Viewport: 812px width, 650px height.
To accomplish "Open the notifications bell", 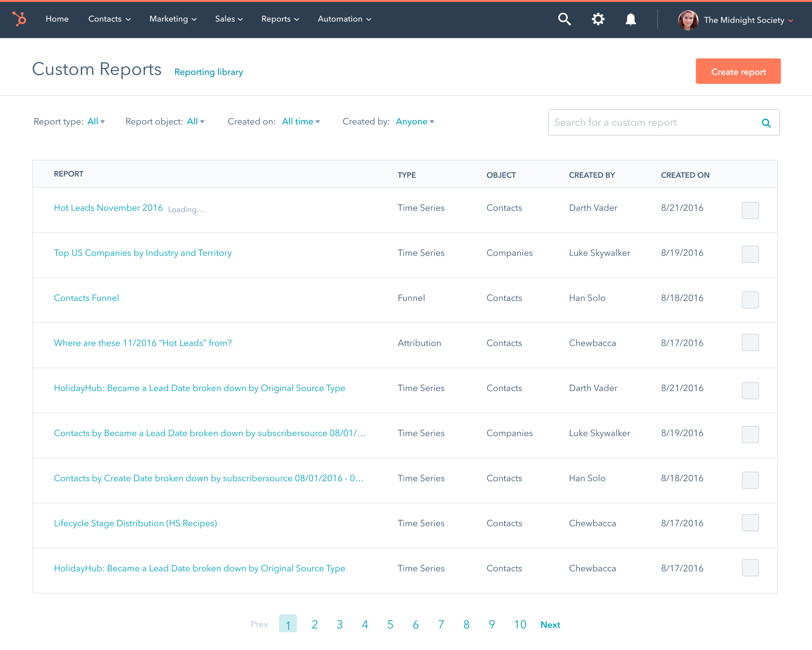I will [630, 19].
